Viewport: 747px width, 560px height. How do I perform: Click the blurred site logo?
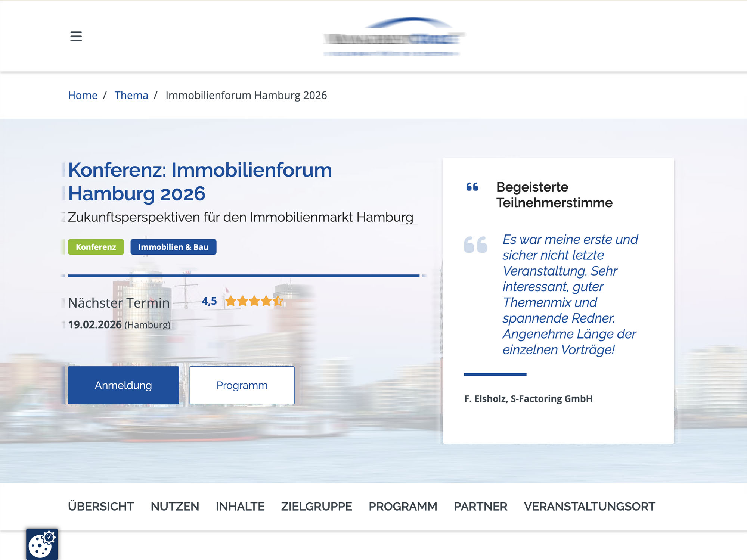point(394,37)
